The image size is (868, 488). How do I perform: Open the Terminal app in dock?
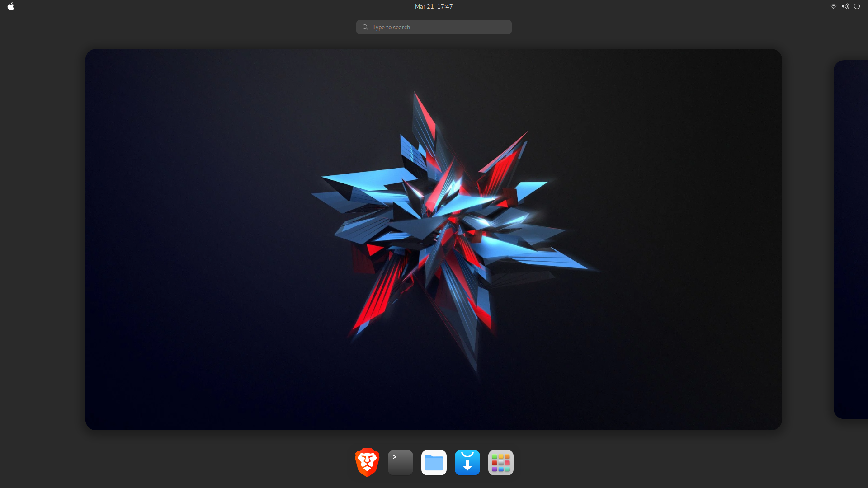click(401, 463)
